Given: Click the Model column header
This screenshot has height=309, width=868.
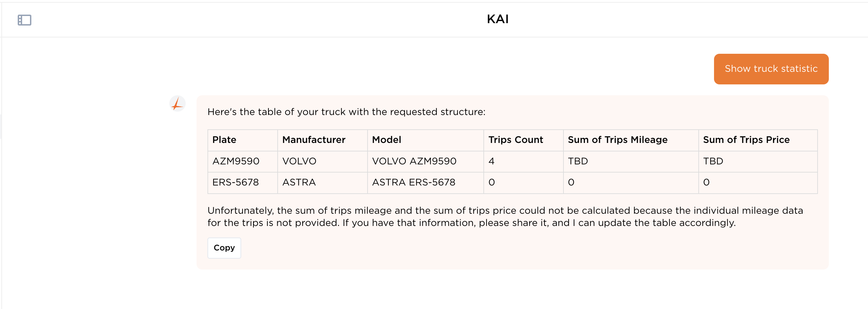Looking at the screenshot, I should coord(386,140).
